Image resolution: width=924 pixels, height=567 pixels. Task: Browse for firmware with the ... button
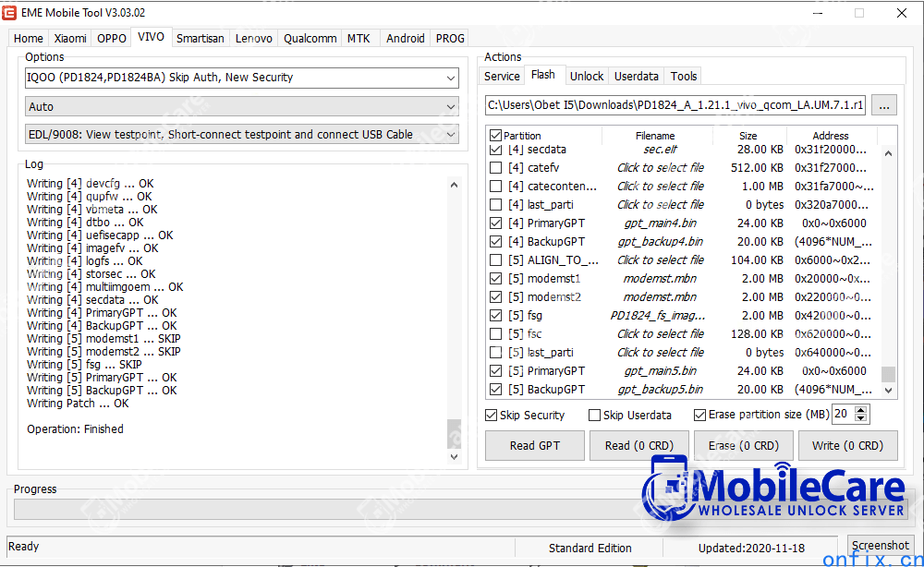(x=884, y=105)
